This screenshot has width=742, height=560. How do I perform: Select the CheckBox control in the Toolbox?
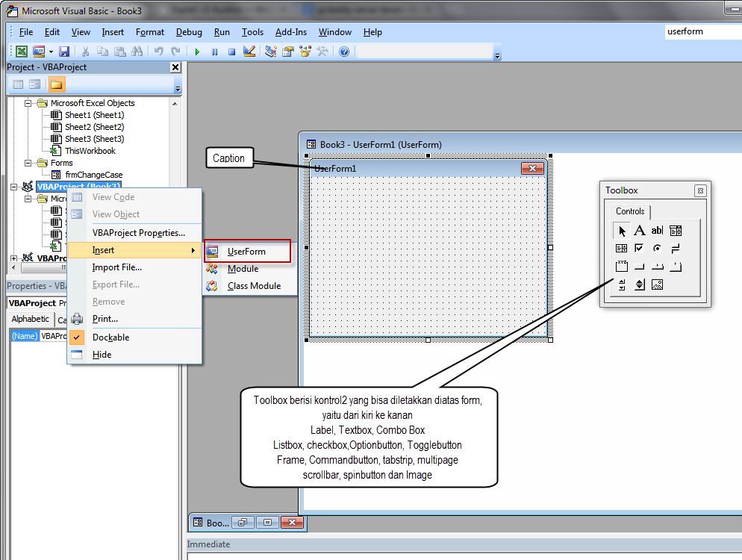(x=640, y=248)
